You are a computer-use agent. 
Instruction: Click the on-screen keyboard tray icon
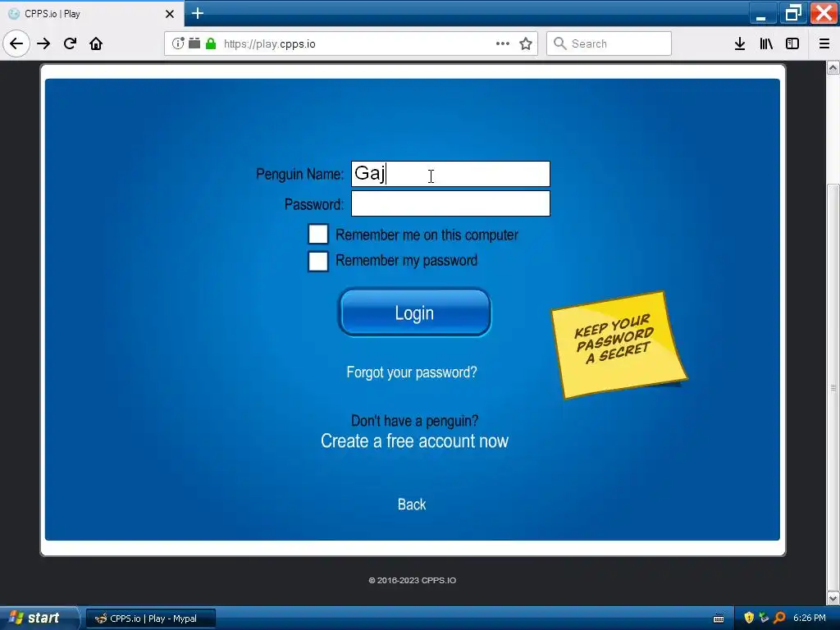point(719,619)
